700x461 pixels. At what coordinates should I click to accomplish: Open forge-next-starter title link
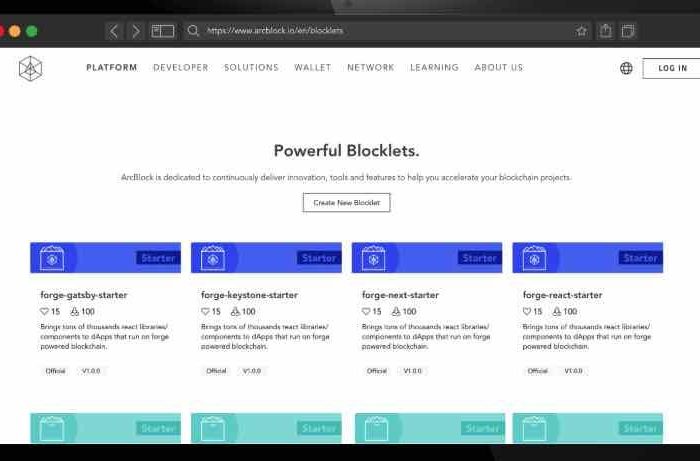400,295
